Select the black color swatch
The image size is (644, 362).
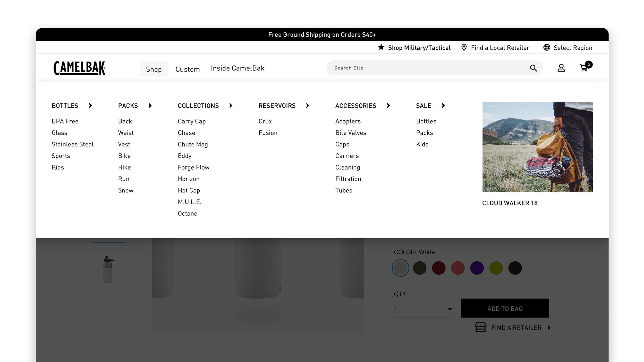coord(515,268)
